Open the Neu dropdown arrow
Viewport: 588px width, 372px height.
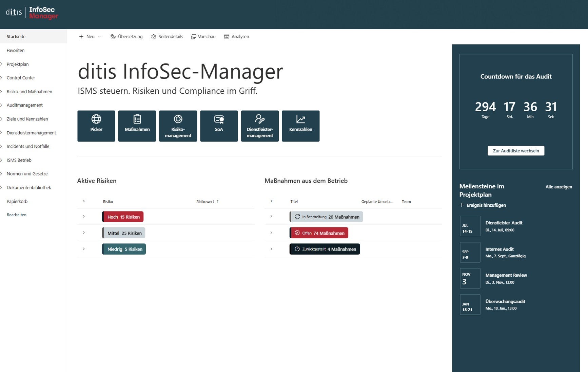coord(99,37)
